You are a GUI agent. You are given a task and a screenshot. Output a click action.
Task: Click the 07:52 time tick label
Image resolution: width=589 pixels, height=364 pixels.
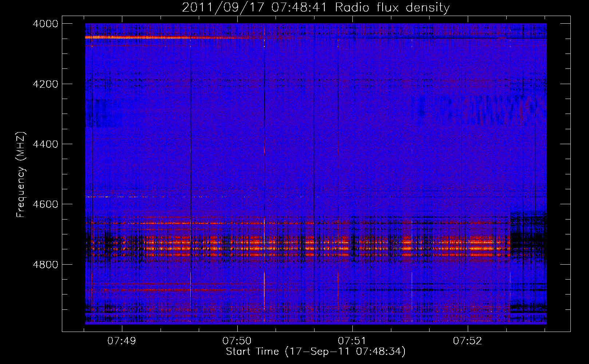[x=467, y=341]
